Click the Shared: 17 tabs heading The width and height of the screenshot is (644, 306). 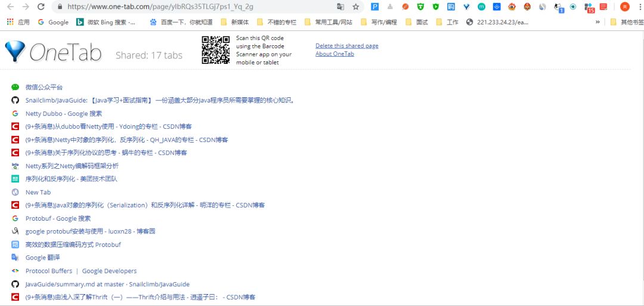[x=149, y=55]
